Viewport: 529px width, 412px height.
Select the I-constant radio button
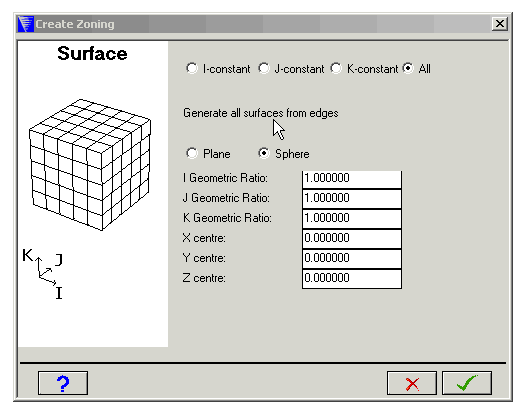pos(192,68)
